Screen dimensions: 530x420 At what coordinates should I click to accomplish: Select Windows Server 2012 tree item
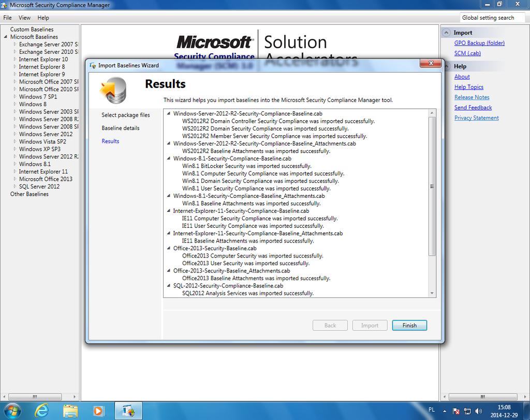pos(46,134)
